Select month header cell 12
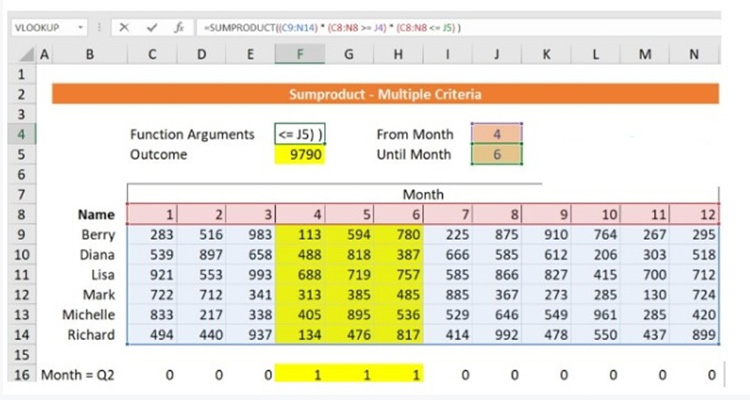 [694, 214]
